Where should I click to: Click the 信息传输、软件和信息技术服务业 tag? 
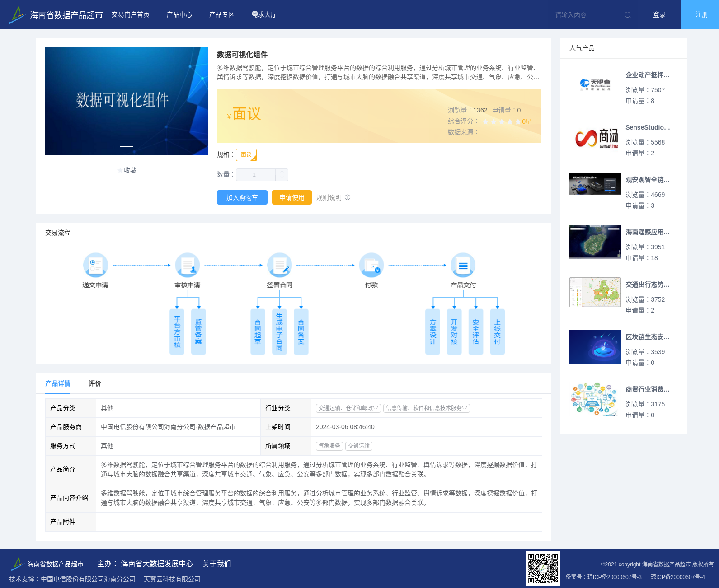427,408
